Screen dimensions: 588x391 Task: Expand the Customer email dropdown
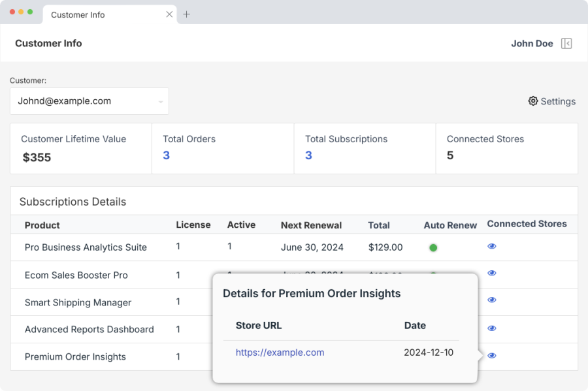click(89, 101)
